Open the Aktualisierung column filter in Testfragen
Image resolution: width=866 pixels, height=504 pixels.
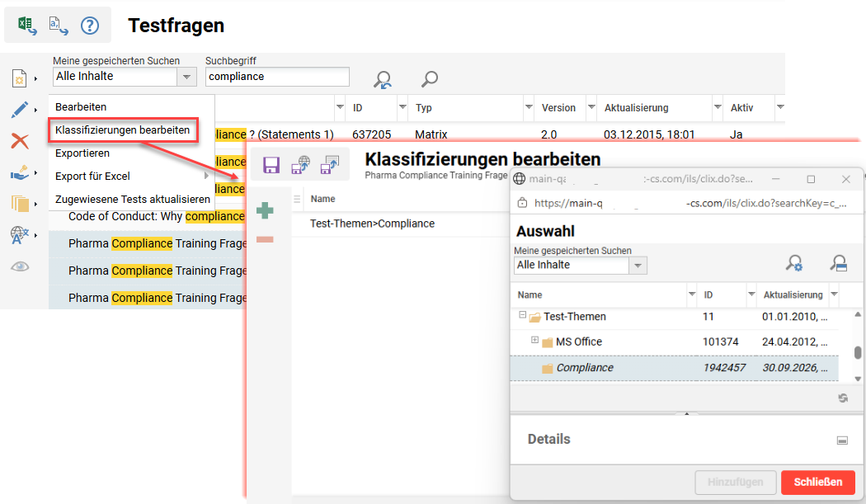pos(718,106)
